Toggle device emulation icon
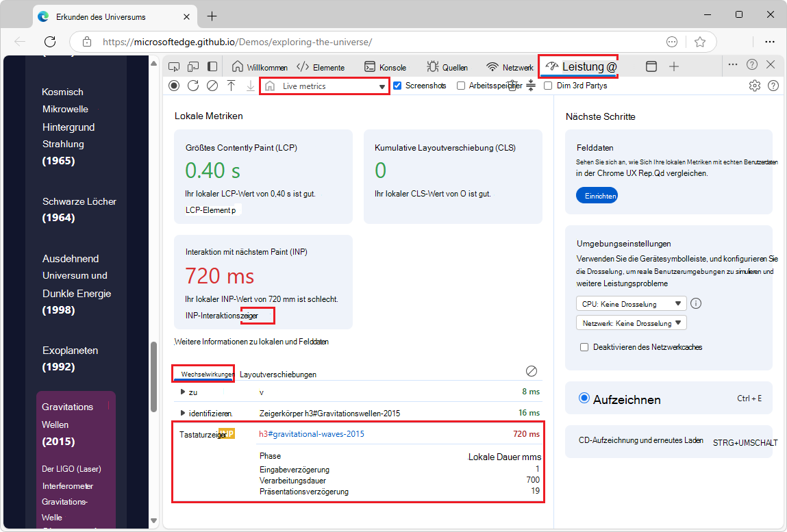Image resolution: width=787 pixels, height=532 pixels. (193, 66)
